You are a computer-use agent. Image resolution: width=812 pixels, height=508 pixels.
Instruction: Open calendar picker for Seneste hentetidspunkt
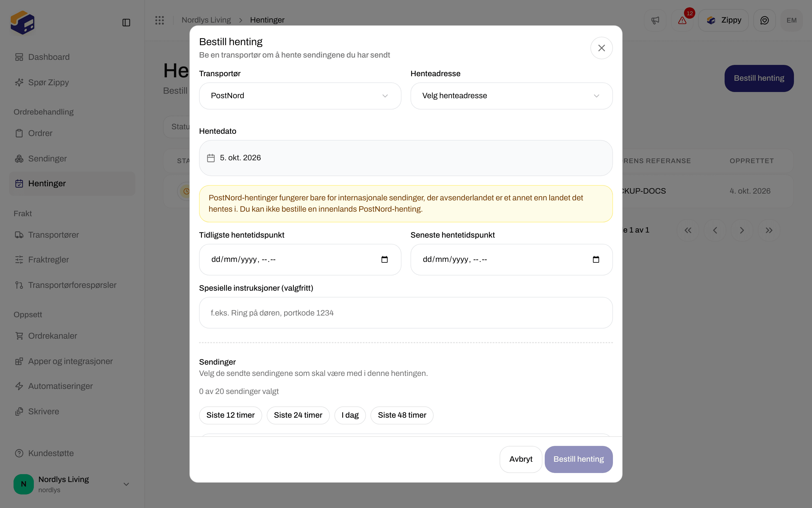596,259
